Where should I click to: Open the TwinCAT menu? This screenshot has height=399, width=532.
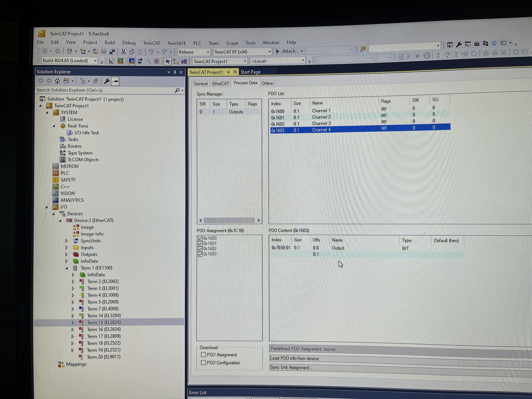(151, 43)
